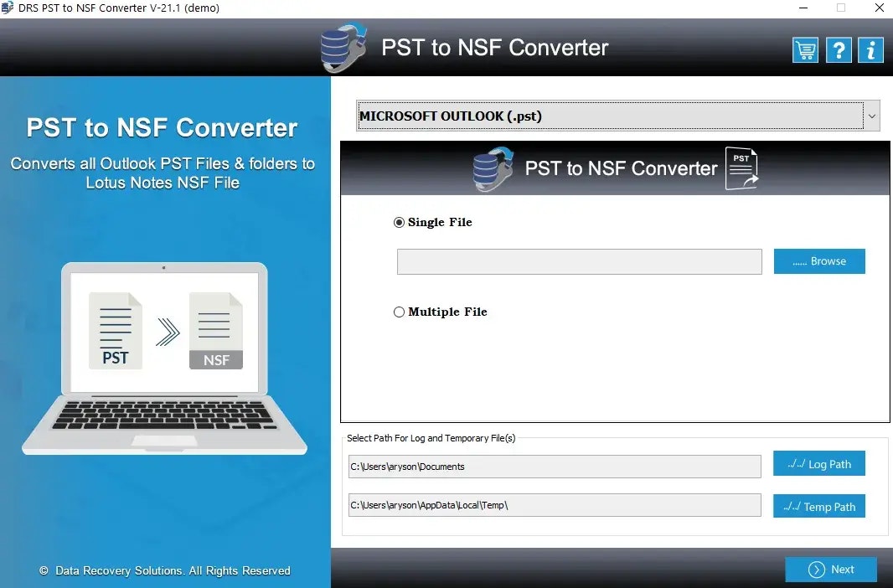The width and height of the screenshot is (893, 588).
Task: Click the log path field with Documents
Action: [555, 467]
